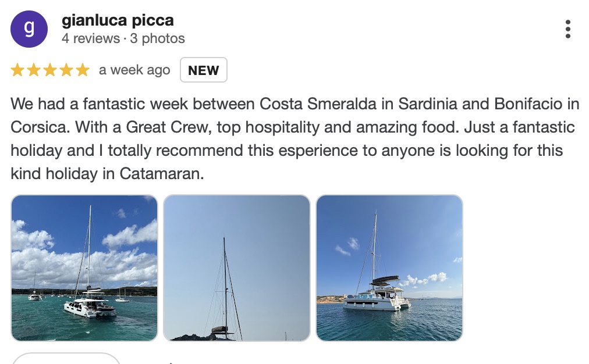This screenshot has width=589, height=364.
Task: Open the middle photo showing the mast
Action: click(x=236, y=267)
